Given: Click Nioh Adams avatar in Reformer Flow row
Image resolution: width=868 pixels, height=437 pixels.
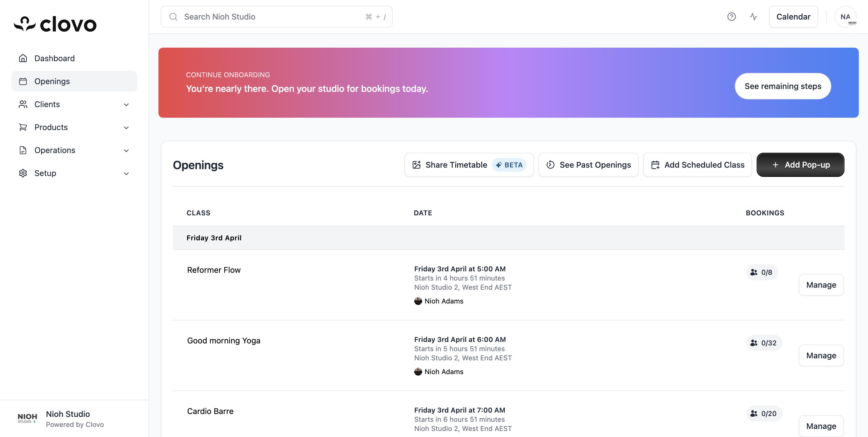Looking at the screenshot, I should [x=418, y=301].
